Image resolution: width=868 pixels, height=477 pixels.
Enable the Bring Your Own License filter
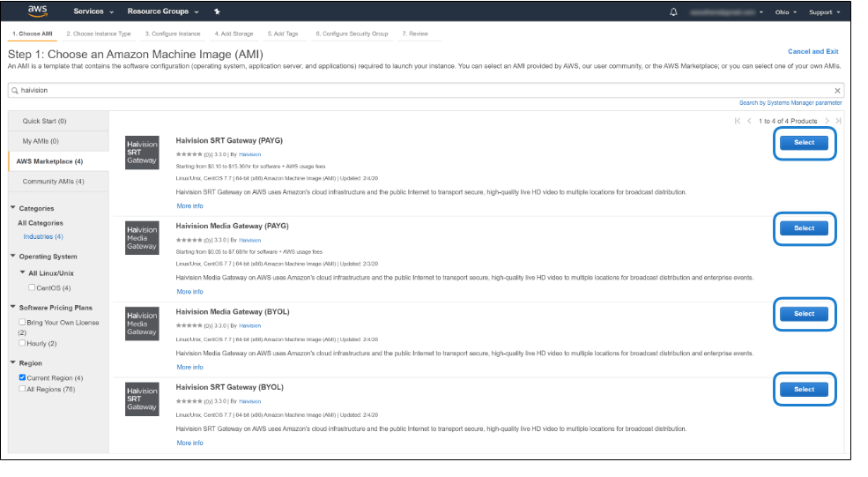click(22, 323)
